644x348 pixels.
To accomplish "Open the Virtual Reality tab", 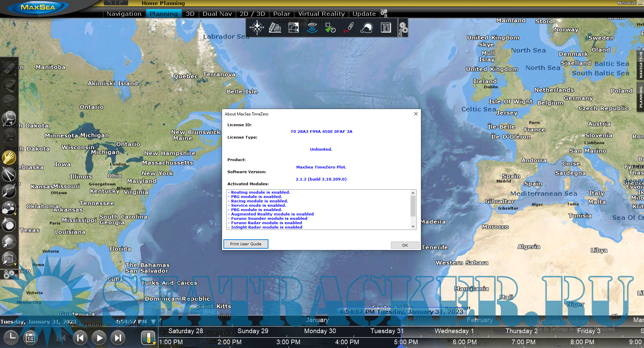I will click(321, 14).
